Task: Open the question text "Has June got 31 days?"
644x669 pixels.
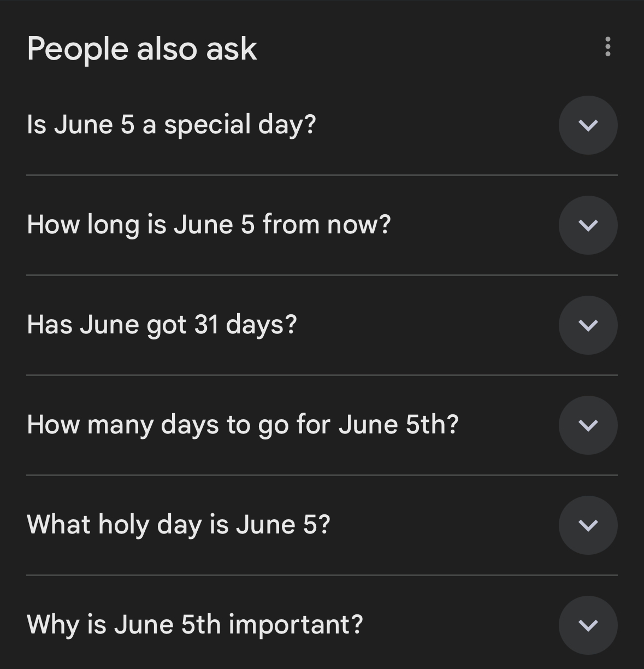Action: (162, 325)
